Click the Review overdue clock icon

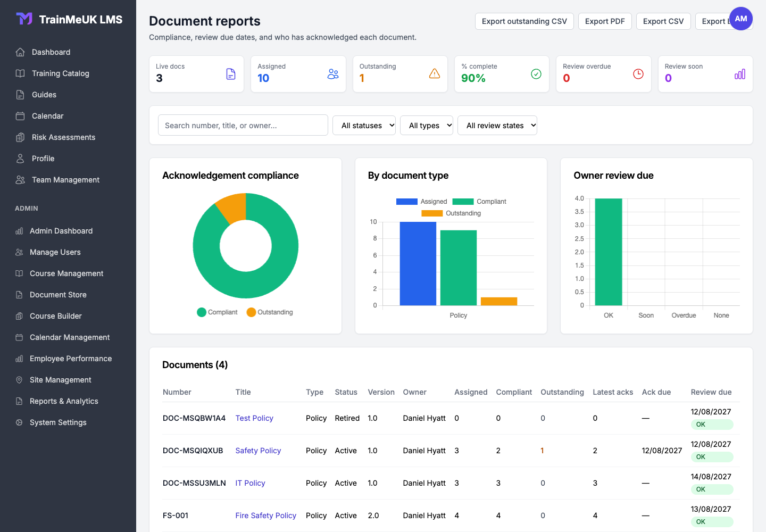point(638,74)
